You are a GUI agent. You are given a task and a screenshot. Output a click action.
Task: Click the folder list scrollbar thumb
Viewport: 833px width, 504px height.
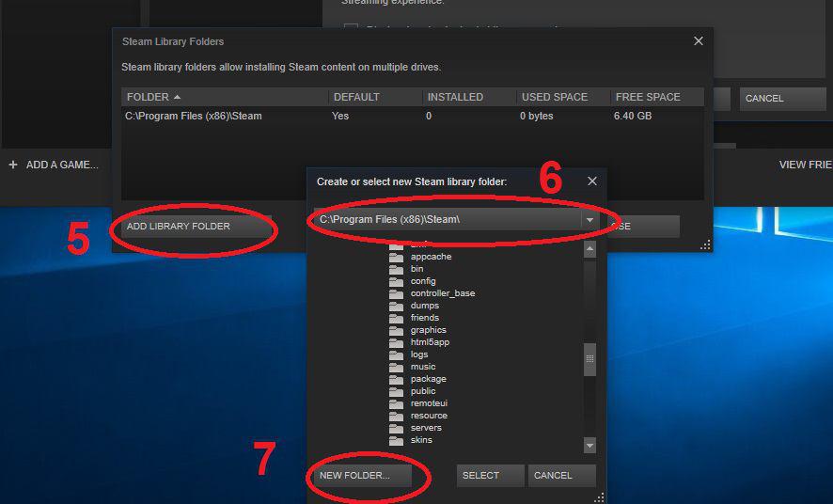[x=589, y=358]
